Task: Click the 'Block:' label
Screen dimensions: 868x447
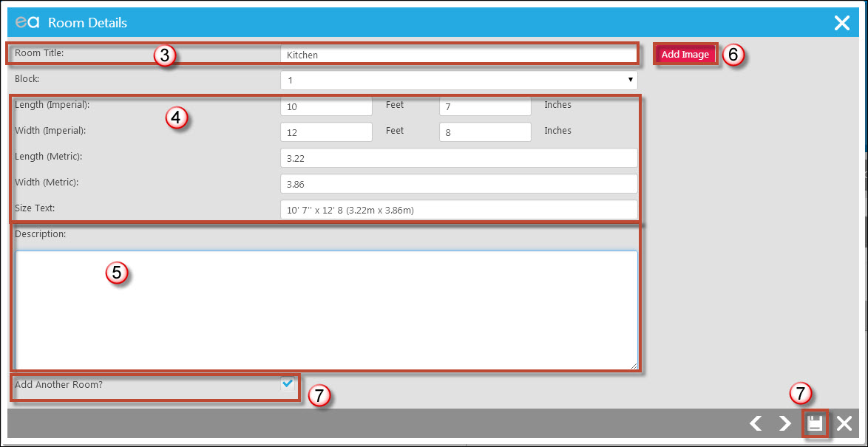Action: pos(27,78)
